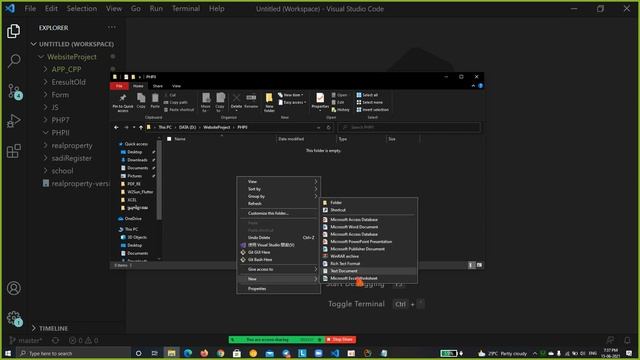Image resolution: width=640 pixels, height=360 pixels.
Task: Open Downloads in Quick access pane
Action: (x=138, y=160)
